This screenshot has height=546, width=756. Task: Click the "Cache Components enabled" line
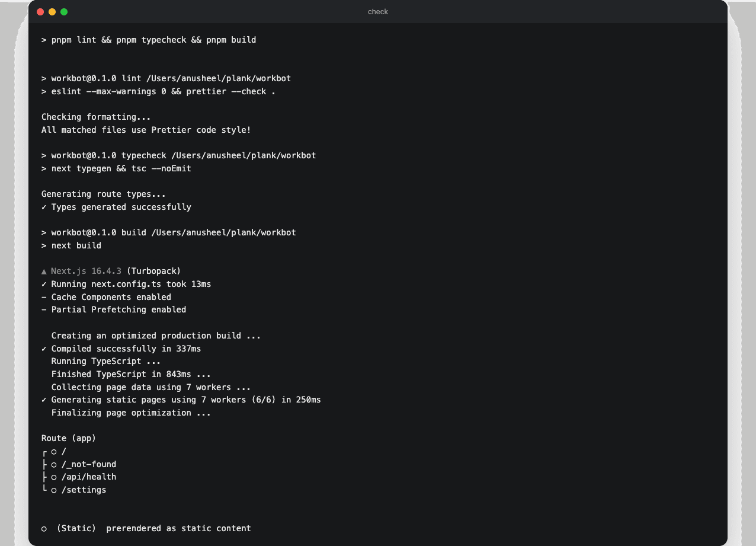click(x=106, y=297)
